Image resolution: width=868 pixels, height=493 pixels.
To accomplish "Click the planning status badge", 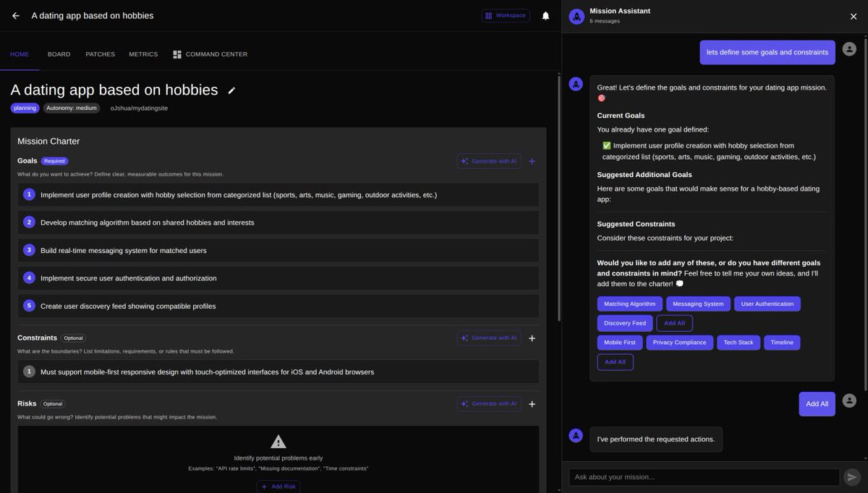I will pos(25,108).
